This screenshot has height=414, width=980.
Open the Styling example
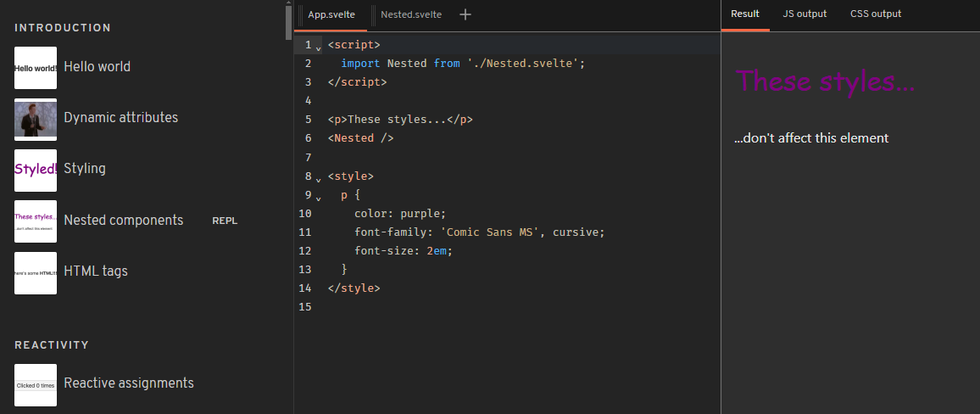pyautogui.click(x=85, y=169)
